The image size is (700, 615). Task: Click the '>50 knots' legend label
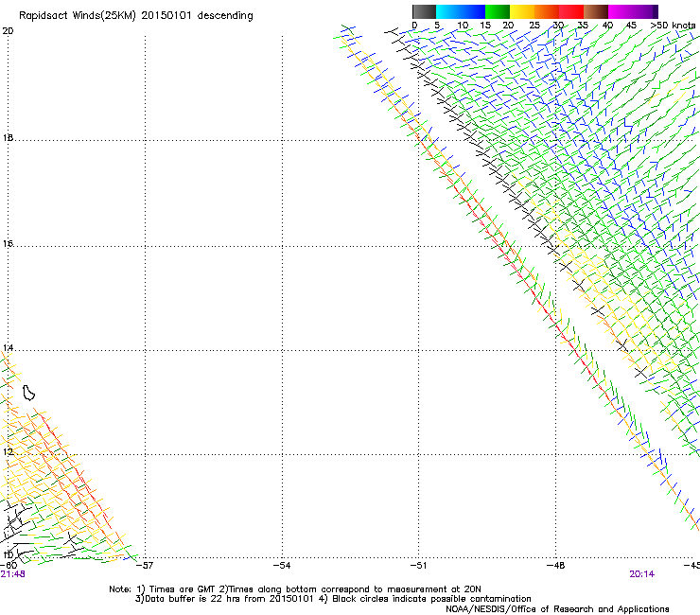(x=673, y=26)
